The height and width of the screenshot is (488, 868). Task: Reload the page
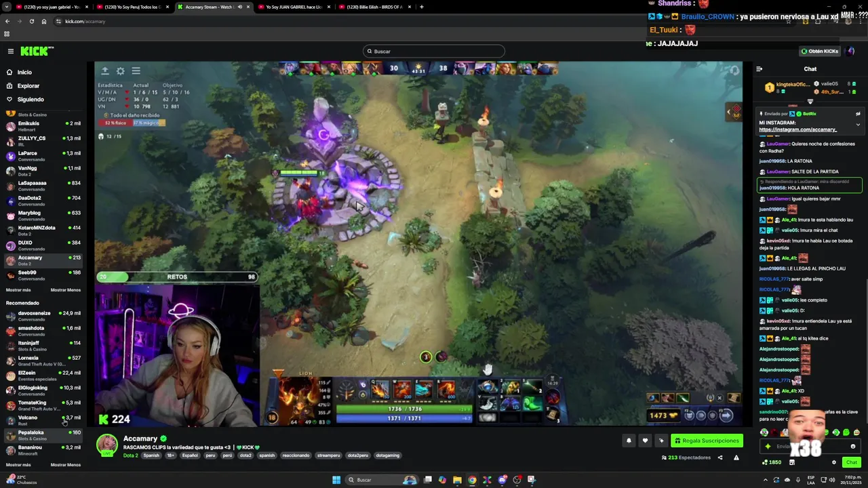pyautogui.click(x=31, y=21)
